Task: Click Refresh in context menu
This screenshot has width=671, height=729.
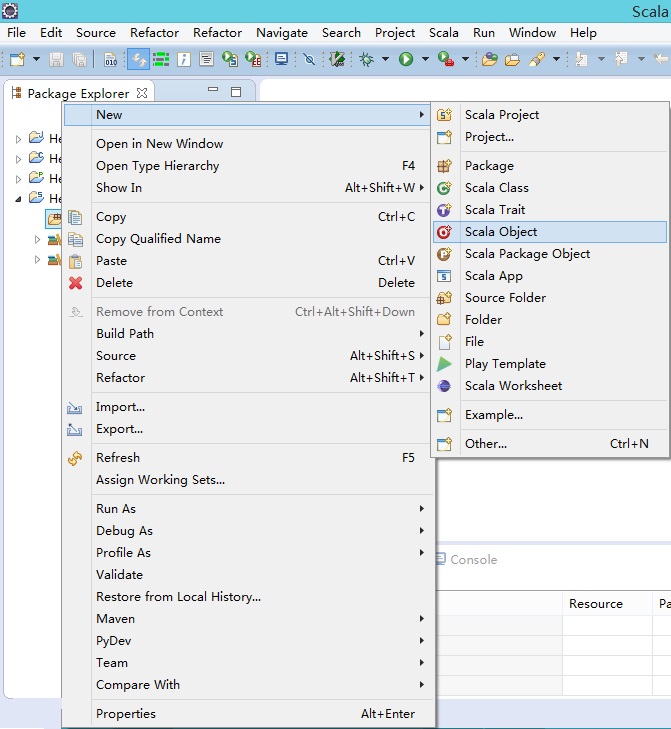Action: pyautogui.click(x=247, y=457)
